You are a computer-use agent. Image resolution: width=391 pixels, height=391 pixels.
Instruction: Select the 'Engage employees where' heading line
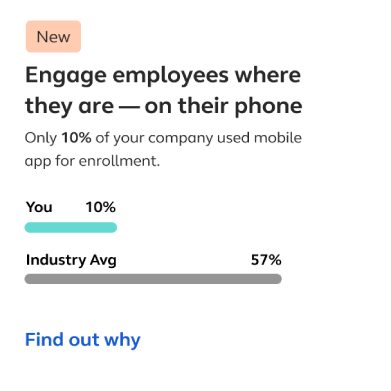163,75
